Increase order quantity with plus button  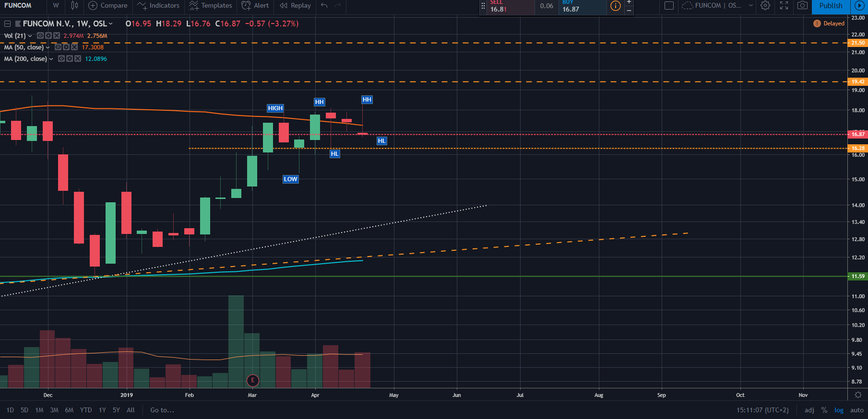[629, 2]
